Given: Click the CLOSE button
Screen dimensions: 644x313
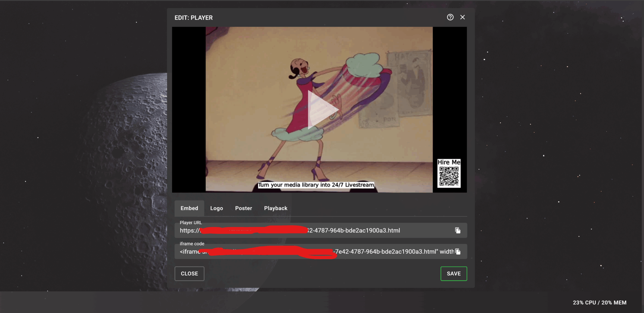Looking at the screenshot, I should point(189,273).
